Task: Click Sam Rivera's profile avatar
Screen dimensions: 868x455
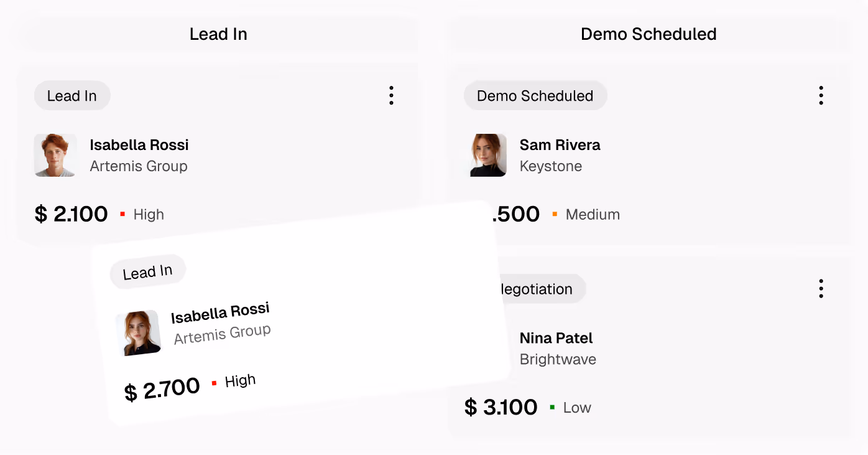Action: click(x=488, y=155)
